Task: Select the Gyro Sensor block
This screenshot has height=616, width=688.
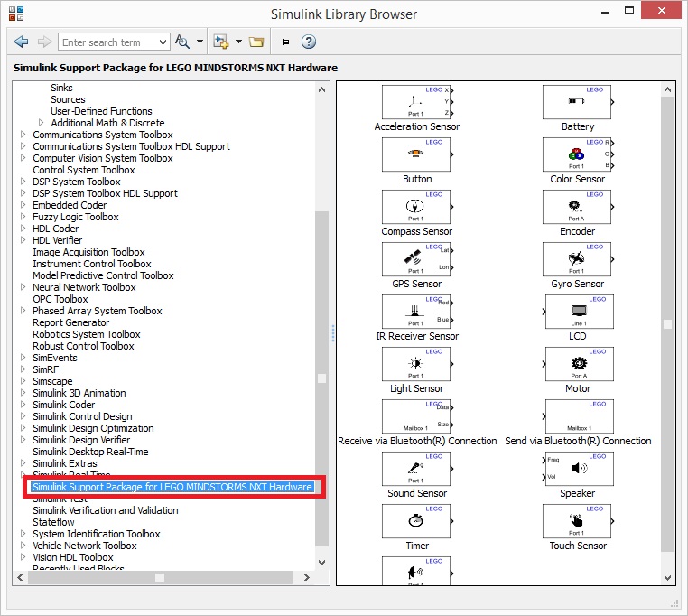Action: point(578,259)
